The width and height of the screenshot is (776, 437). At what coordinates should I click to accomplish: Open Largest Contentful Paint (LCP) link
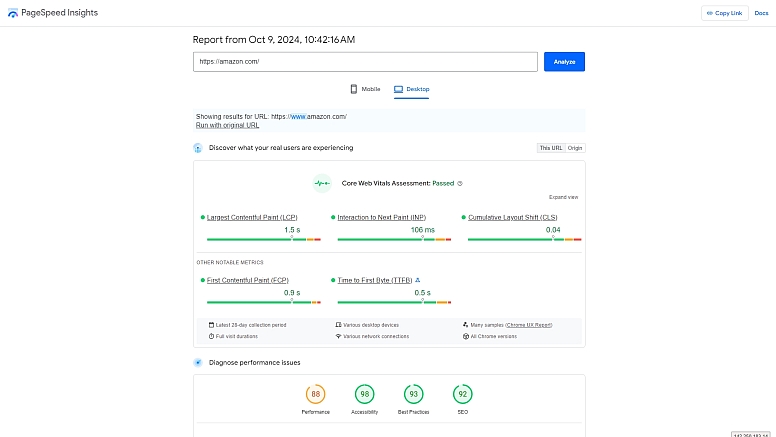click(252, 217)
